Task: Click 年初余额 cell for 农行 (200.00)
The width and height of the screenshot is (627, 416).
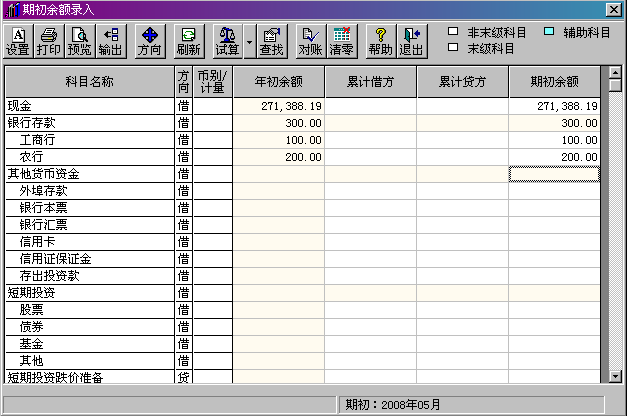Action: [x=279, y=157]
